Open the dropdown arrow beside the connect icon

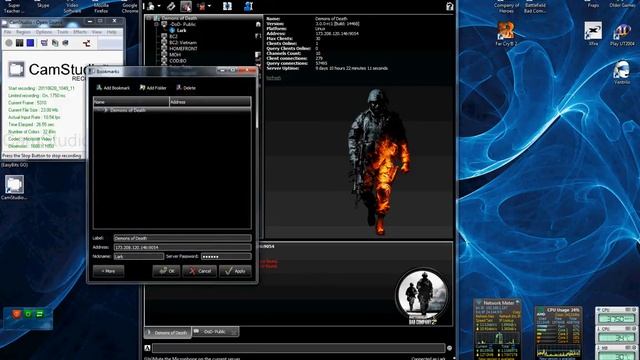tap(159, 6)
